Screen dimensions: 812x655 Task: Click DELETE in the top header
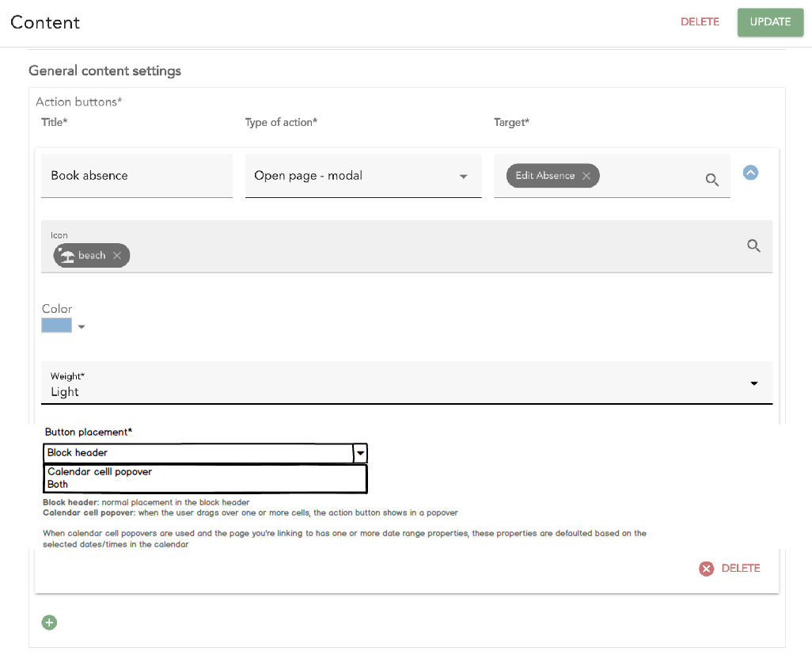coord(700,22)
